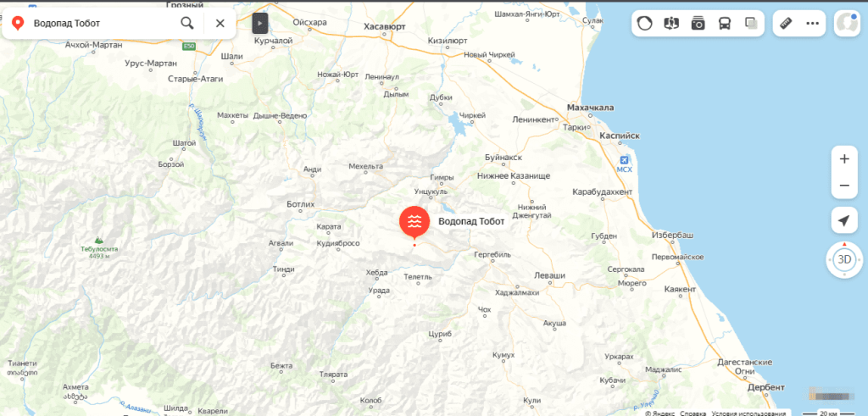The height and width of the screenshot is (416, 868).
Task: Open the three-dots more menu
Action: pos(813,23)
